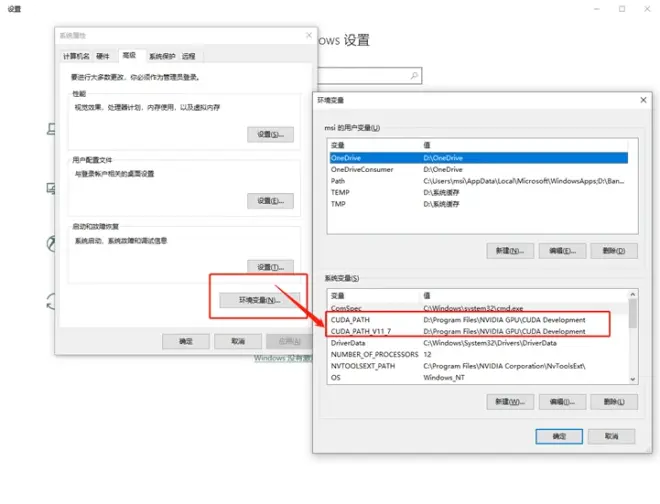660x504 pixels.
Task: Click the system variables scrollbar down arrow
Action: click(x=633, y=379)
